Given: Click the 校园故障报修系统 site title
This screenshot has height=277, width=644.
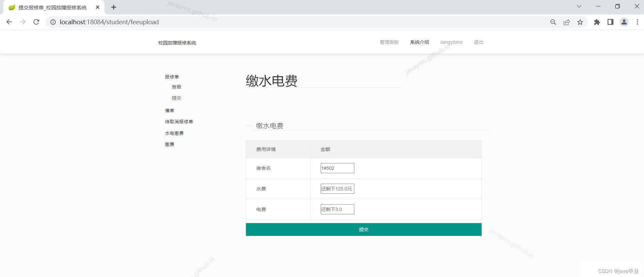Looking at the screenshot, I should coord(177,43).
